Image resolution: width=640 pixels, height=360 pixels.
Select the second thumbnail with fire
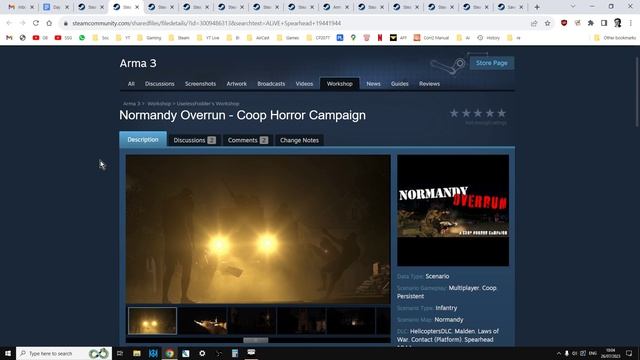pyautogui.click(x=203, y=321)
